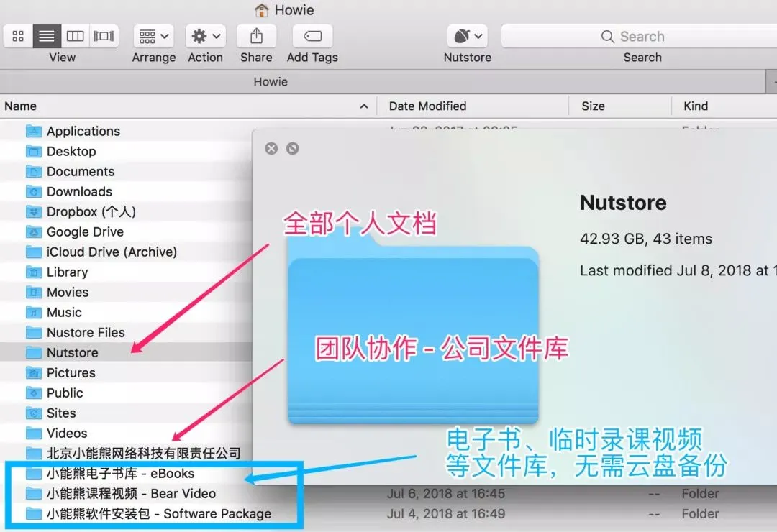Select the Music folder icon

pyautogui.click(x=34, y=313)
